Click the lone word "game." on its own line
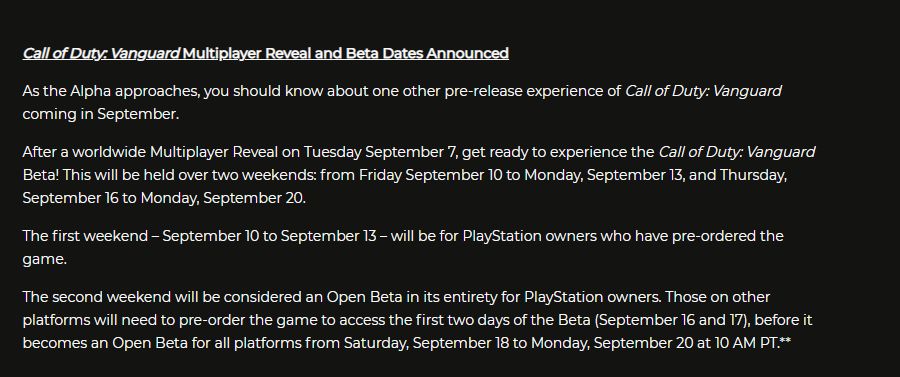The width and height of the screenshot is (900, 377). coord(45,259)
